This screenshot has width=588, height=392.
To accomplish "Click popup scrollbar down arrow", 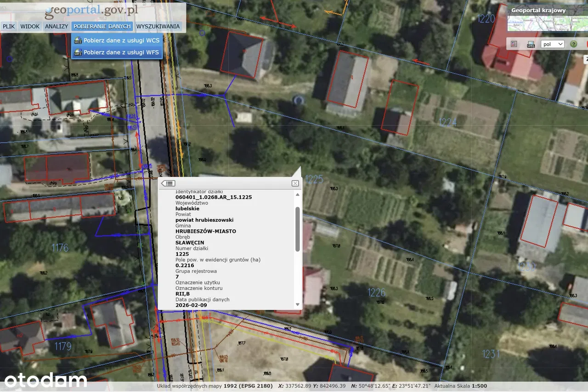I will (x=297, y=304).
